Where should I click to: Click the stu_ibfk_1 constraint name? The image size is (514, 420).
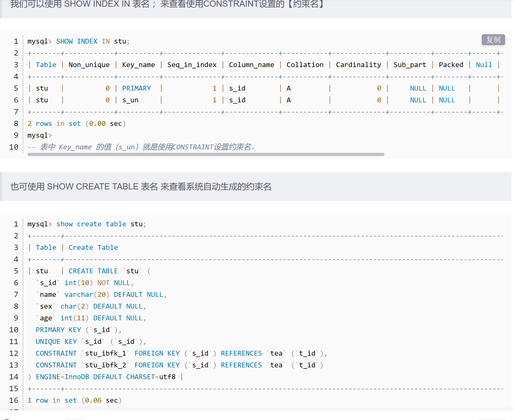click(x=106, y=353)
